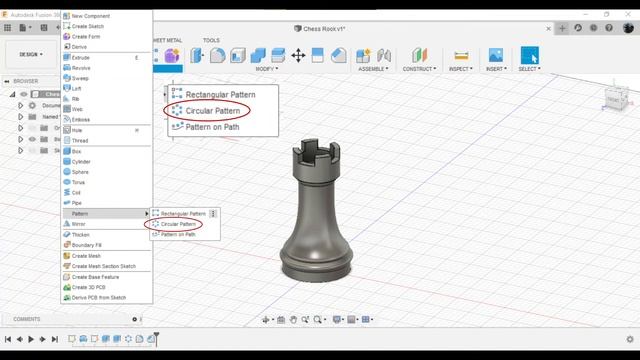Collapse the root component tree node
The image size is (640, 360).
tap(12, 94)
